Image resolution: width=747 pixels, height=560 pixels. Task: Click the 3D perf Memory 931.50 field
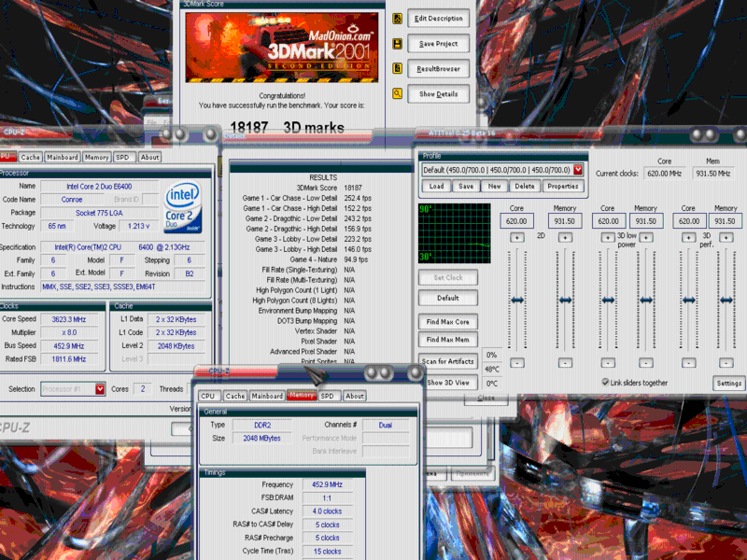point(726,221)
